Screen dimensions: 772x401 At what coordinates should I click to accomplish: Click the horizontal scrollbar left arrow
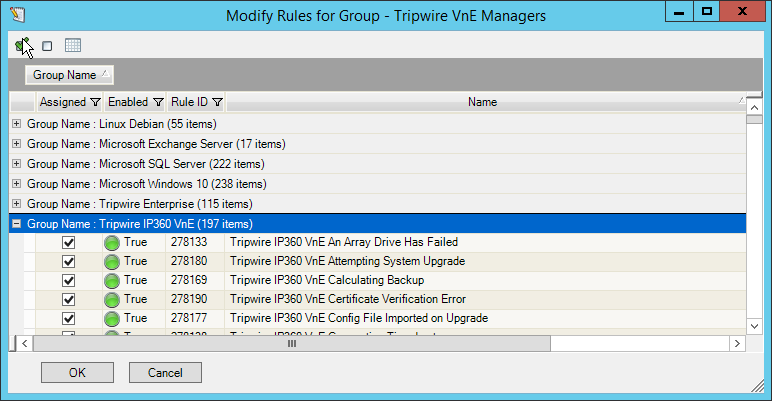25,343
